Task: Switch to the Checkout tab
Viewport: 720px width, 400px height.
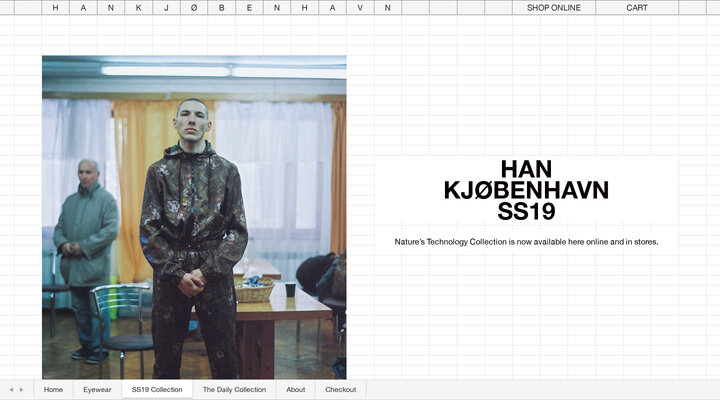Action: pyautogui.click(x=341, y=389)
